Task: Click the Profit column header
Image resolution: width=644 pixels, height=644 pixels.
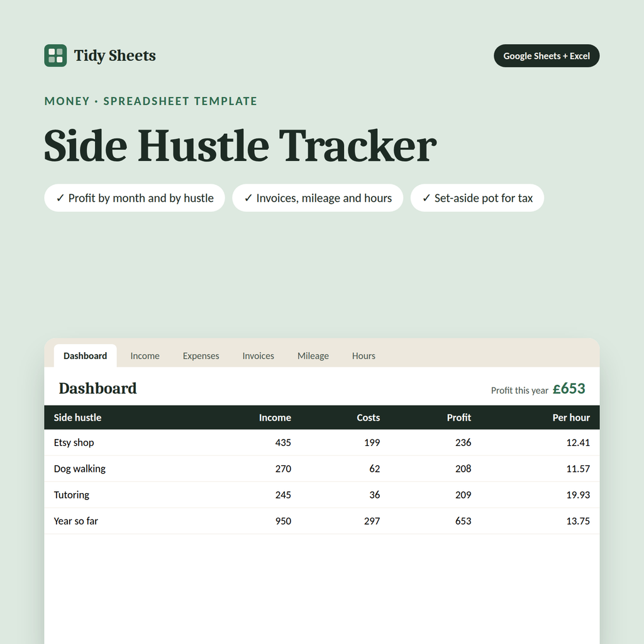Action: (458, 418)
